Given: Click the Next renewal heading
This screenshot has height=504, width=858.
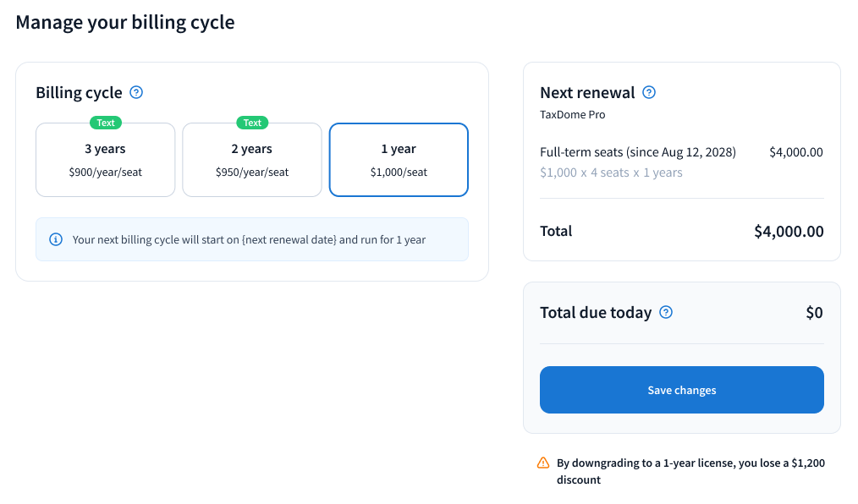Looking at the screenshot, I should [x=587, y=93].
